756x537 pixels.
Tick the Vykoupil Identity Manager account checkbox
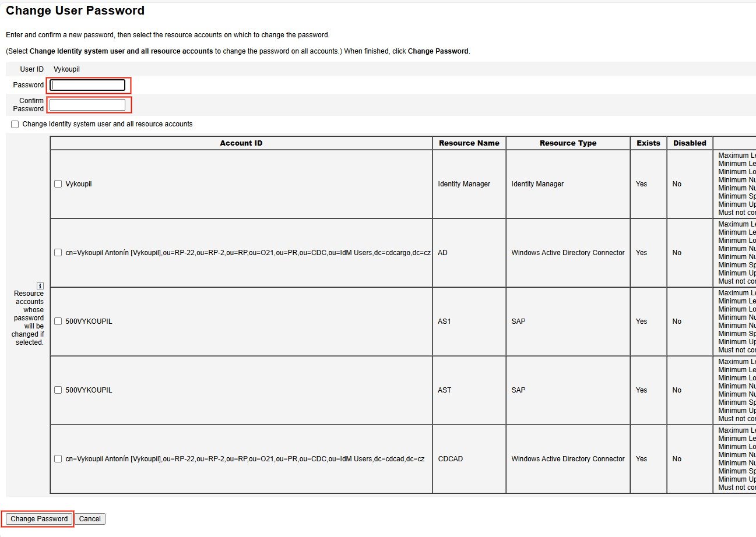pos(58,184)
